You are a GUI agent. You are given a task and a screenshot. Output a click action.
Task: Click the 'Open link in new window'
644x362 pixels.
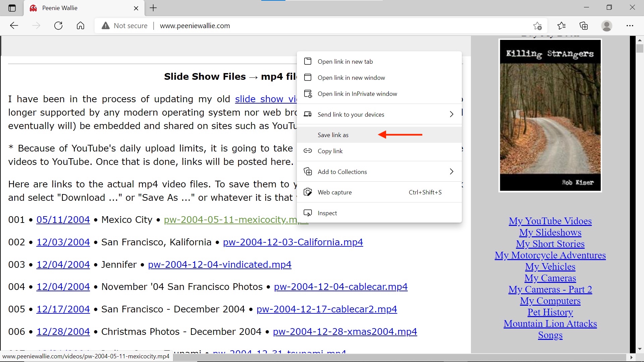351,77
